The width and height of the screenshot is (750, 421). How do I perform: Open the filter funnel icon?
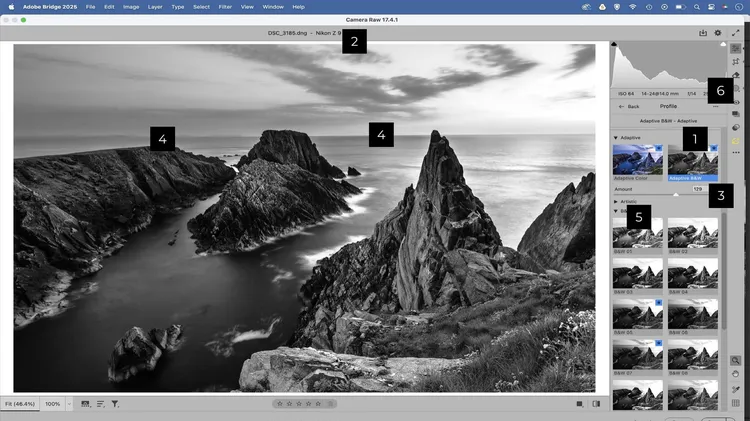(115, 404)
